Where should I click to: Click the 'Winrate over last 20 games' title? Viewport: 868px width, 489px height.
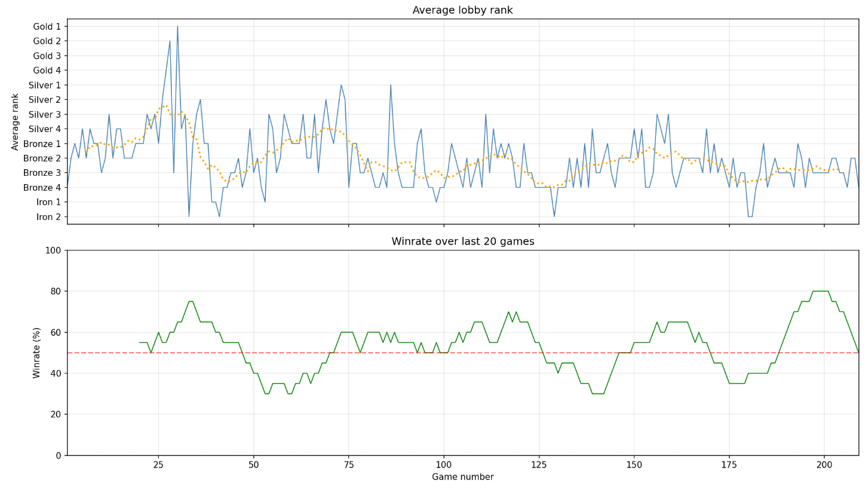pos(462,242)
